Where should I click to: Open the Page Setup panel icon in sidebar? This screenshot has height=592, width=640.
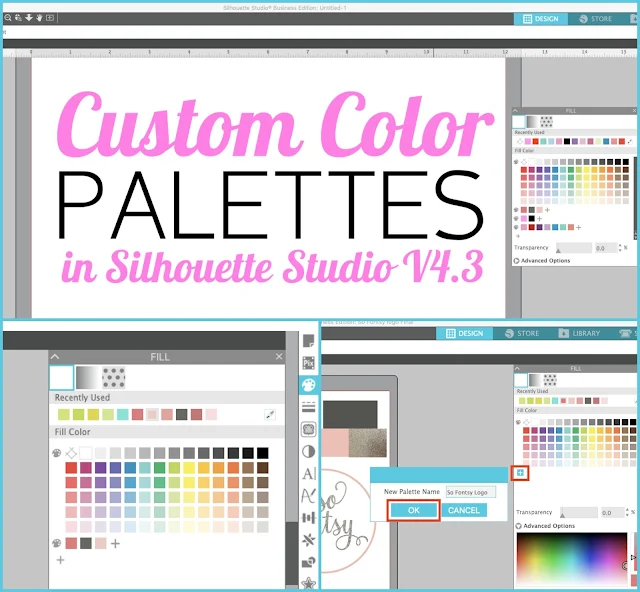coord(309,341)
